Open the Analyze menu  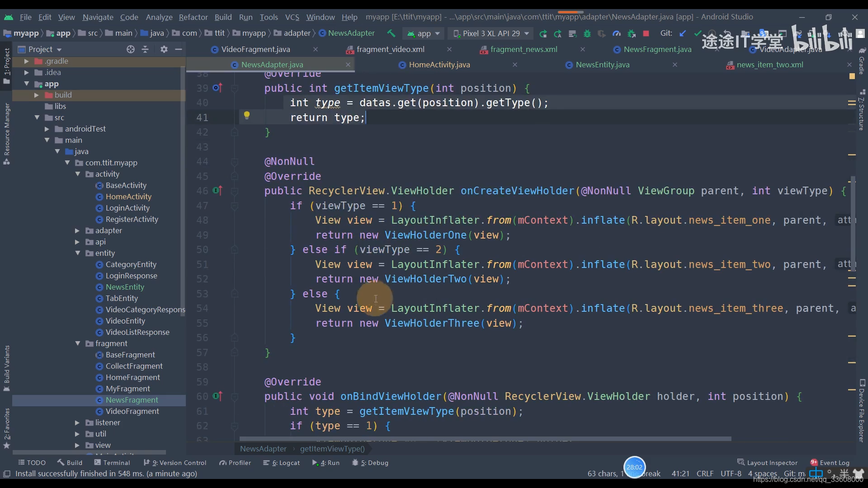(x=159, y=17)
